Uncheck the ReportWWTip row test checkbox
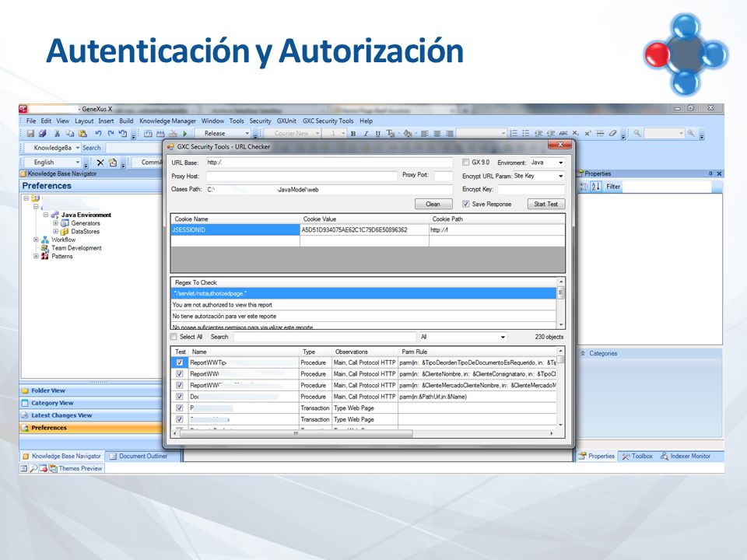This screenshot has height=560, width=747. [180, 362]
